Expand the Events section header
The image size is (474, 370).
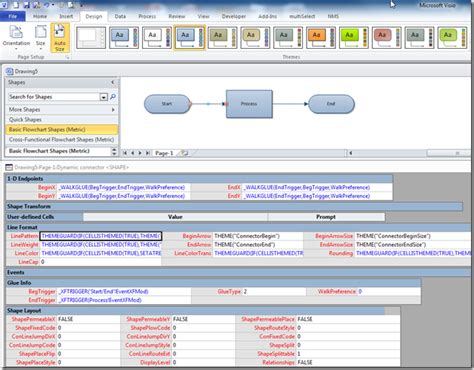(x=238, y=272)
